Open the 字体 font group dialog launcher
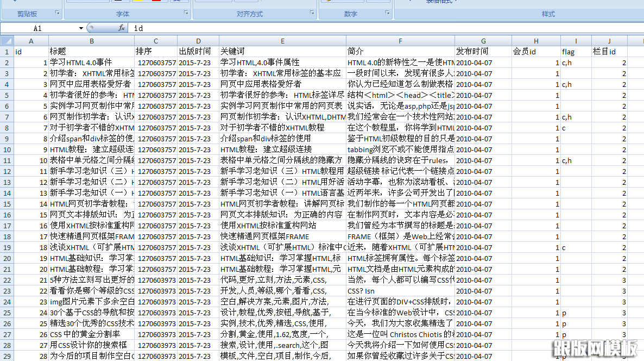Image resolution: width=644 pixels, height=361 pixels. 186,13
